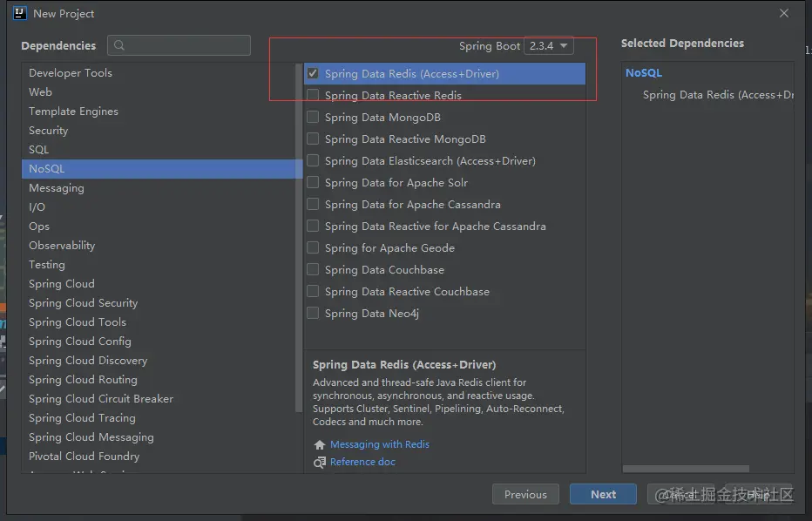
Task: Click the reference doc icon
Action: coord(320,462)
